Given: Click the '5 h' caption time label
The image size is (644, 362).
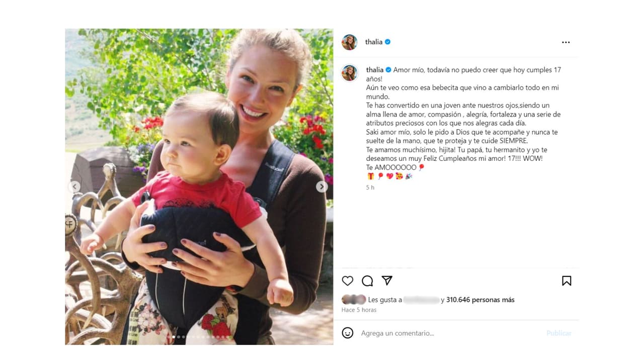Looking at the screenshot, I should click(x=370, y=188).
